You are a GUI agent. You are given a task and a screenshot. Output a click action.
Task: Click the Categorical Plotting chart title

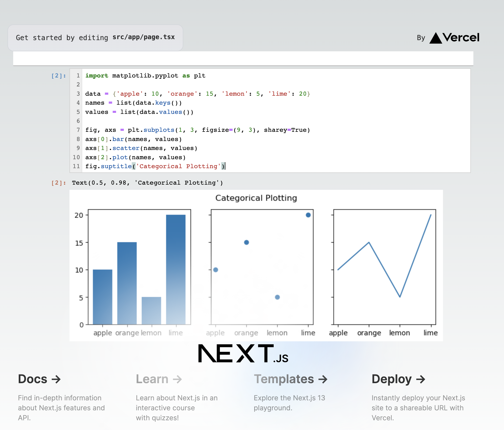tap(256, 198)
